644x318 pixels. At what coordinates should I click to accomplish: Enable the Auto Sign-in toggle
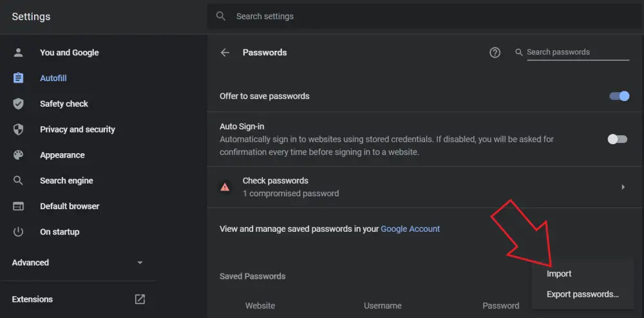(618, 139)
